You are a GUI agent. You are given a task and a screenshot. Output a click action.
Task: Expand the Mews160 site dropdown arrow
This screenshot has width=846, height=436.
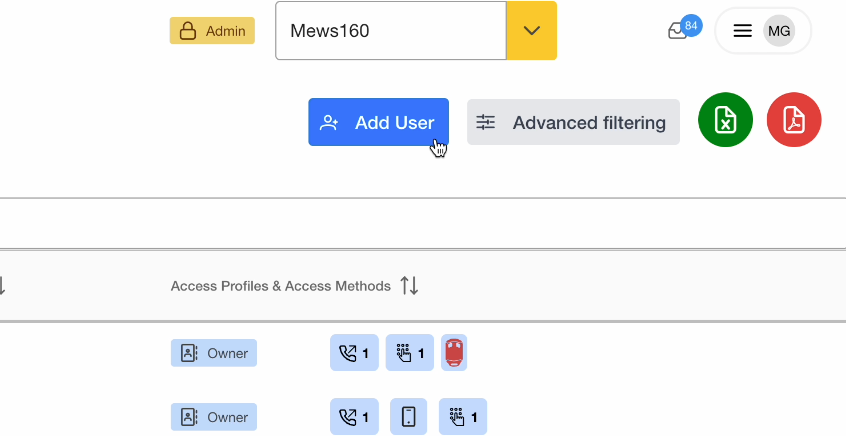tap(531, 31)
